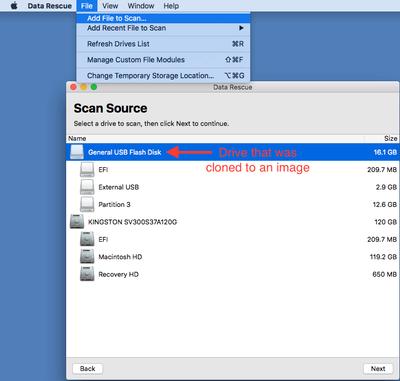Viewport: 400px width, 381px height.
Task: Select Recovery HD volume name
Action: click(x=118, y=274)
